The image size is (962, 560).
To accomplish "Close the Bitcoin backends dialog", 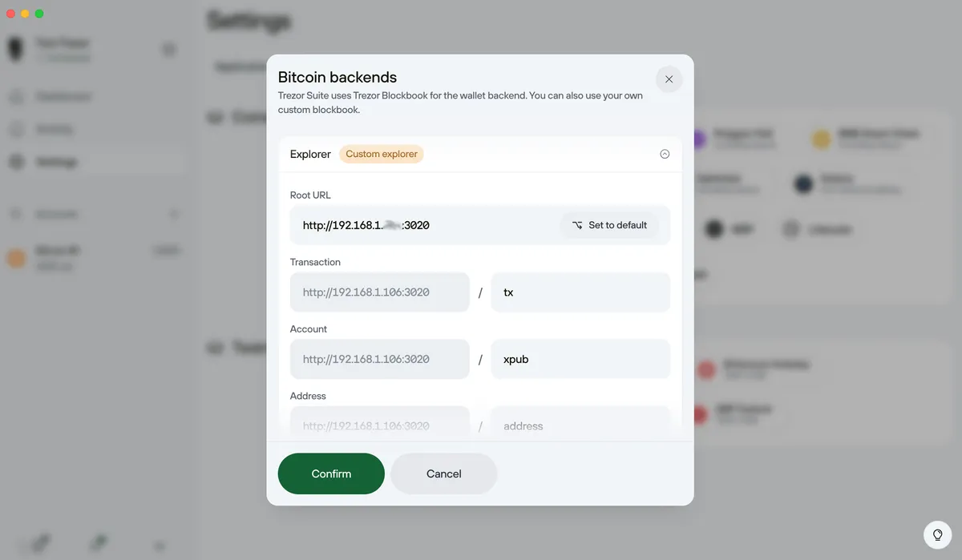I will (669, 79).
